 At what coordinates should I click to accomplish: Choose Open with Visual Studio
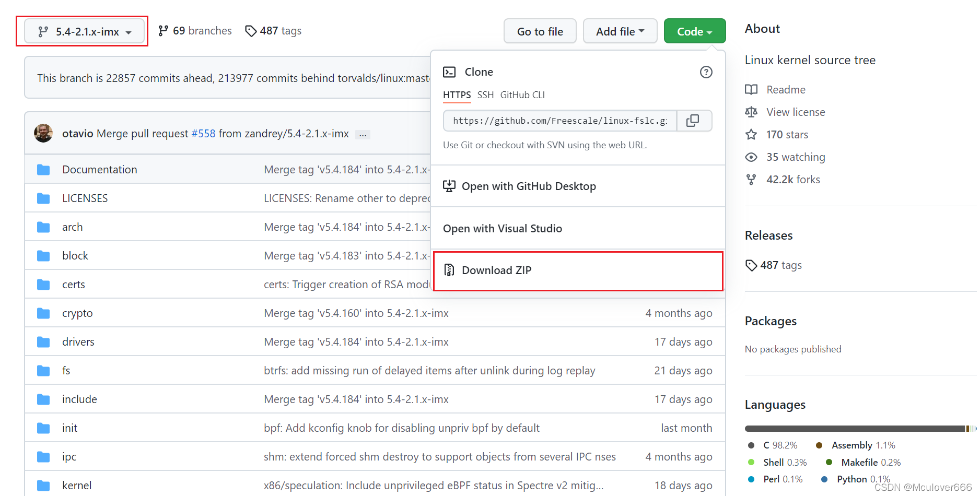[578, 229]
